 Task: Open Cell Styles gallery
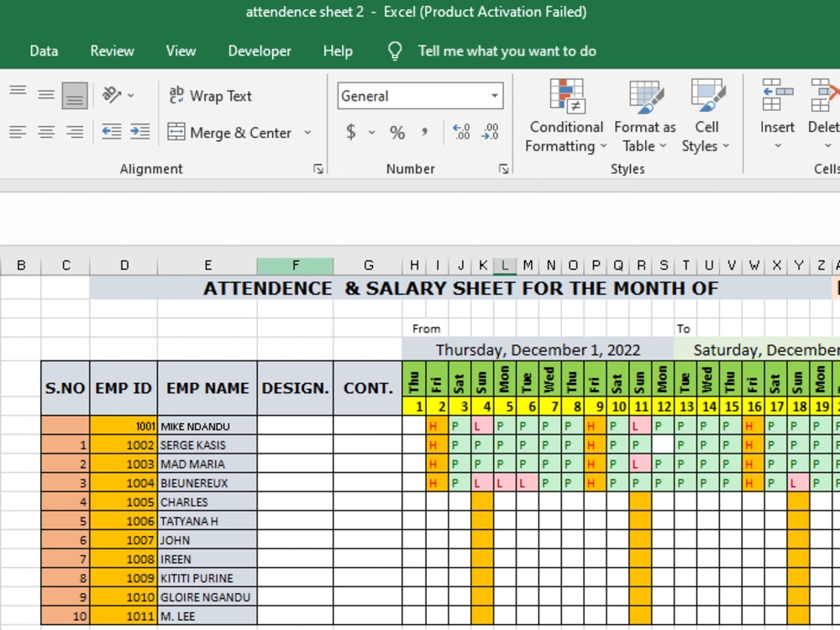[x=706, y=116]
